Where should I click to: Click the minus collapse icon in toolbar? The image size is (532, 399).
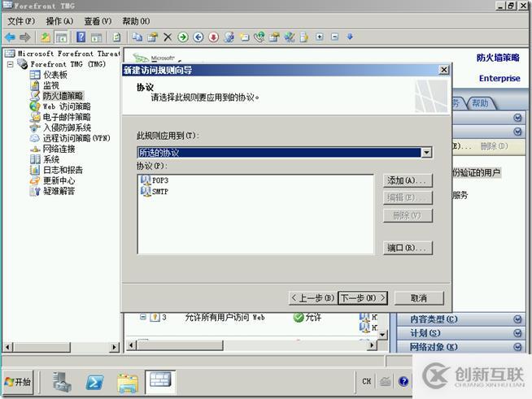[x=334, y=37]
